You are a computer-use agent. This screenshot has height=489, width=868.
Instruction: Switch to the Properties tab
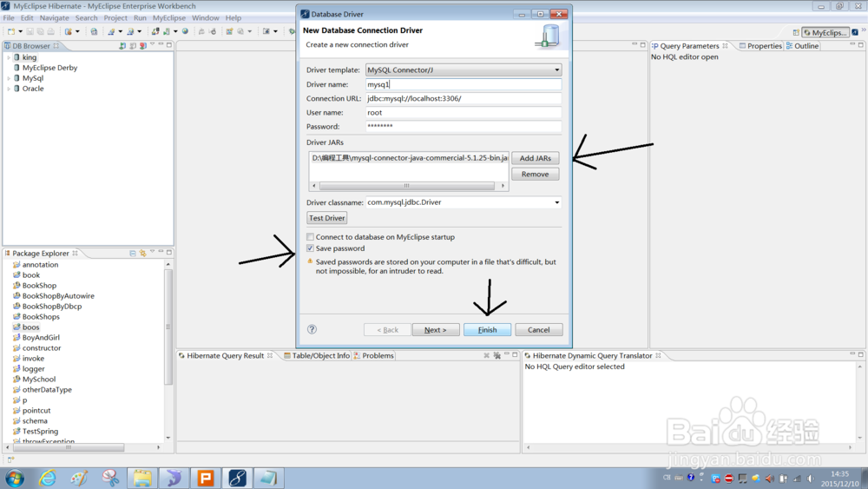(760, 46)
